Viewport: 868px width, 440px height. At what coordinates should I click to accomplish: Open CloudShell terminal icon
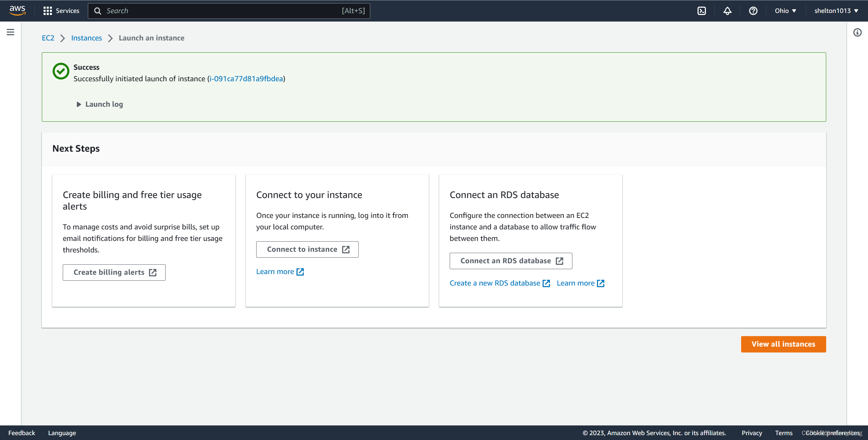point(701,11)
